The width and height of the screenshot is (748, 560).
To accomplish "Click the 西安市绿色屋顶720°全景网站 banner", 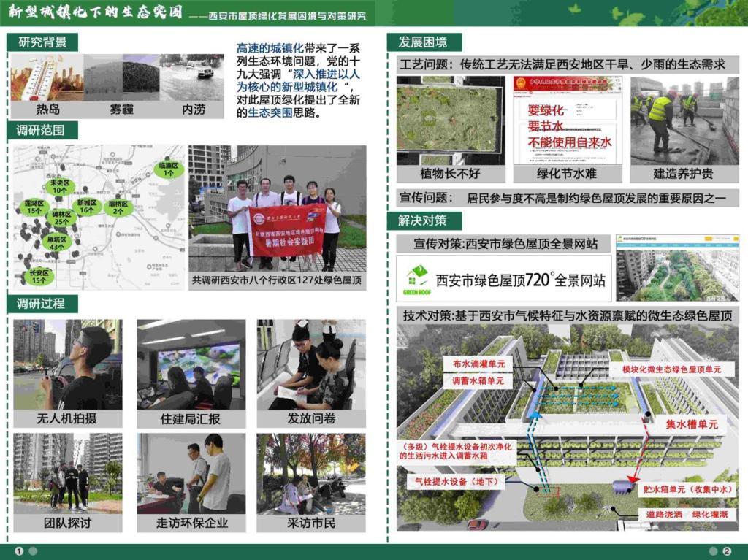I will point(503,278).
